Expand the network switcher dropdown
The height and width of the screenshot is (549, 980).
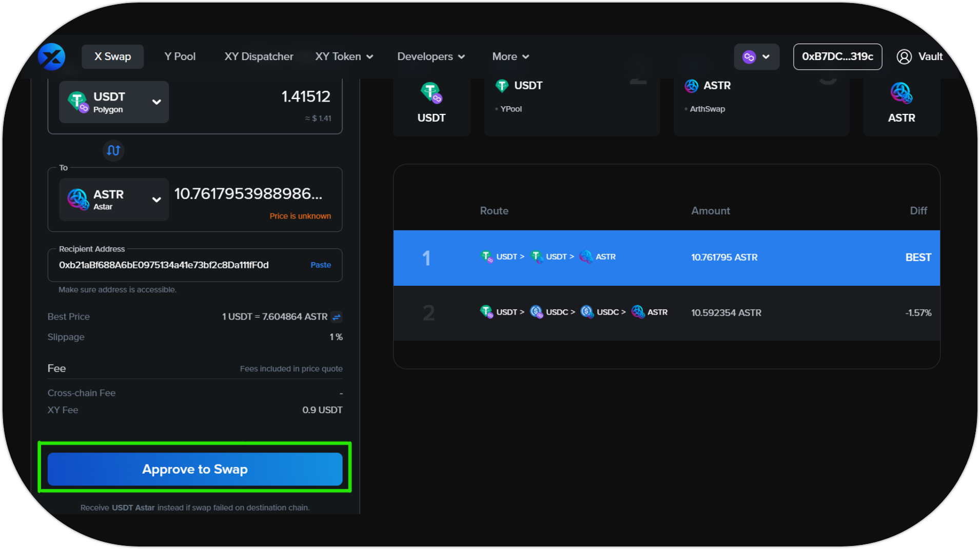click(766, 57)
